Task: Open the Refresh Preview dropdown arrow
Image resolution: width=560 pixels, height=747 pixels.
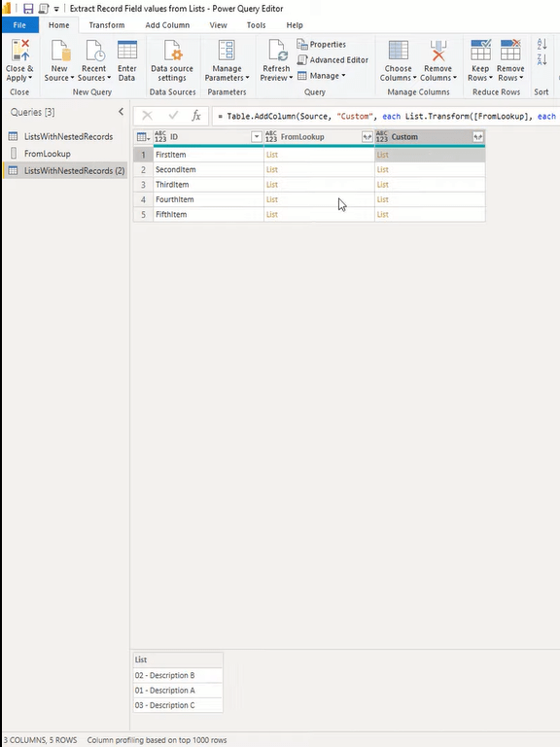Action: click(x=291, y=78)
